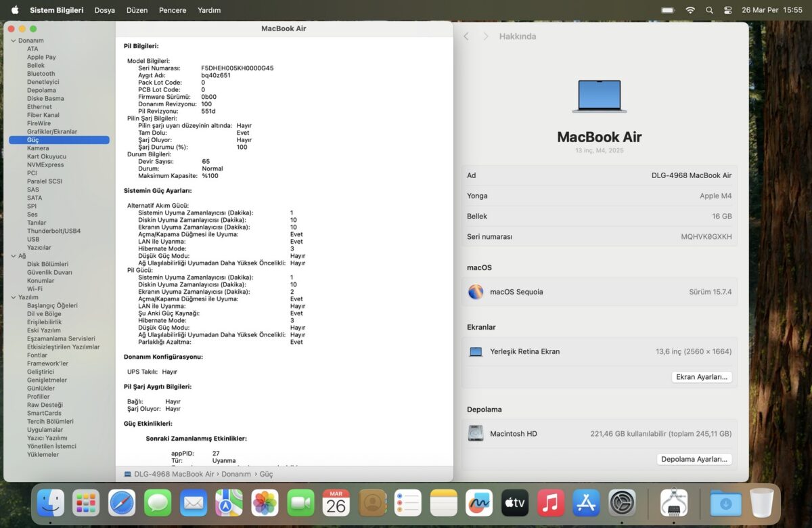
Task: Open the Pencere menu
Action: pos(173,10)
